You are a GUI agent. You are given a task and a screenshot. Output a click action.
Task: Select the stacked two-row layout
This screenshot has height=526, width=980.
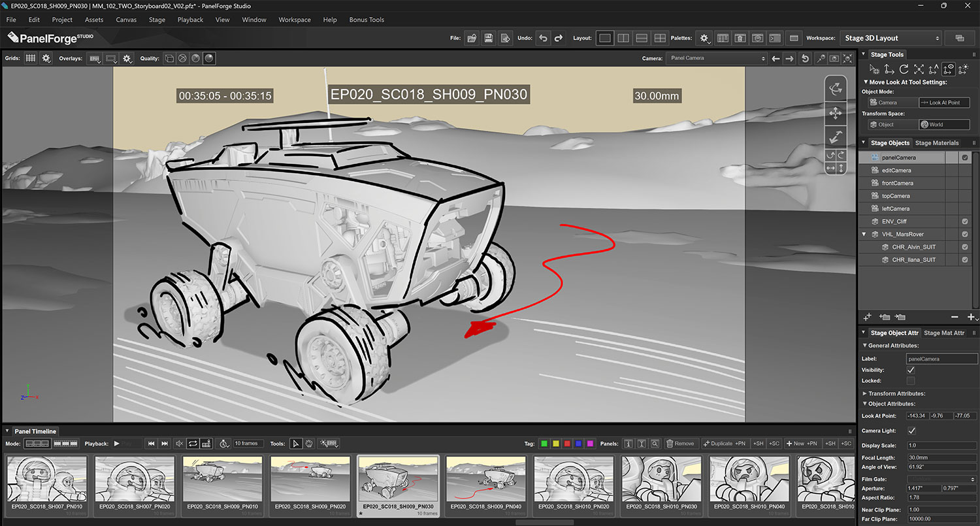(642, 38)
